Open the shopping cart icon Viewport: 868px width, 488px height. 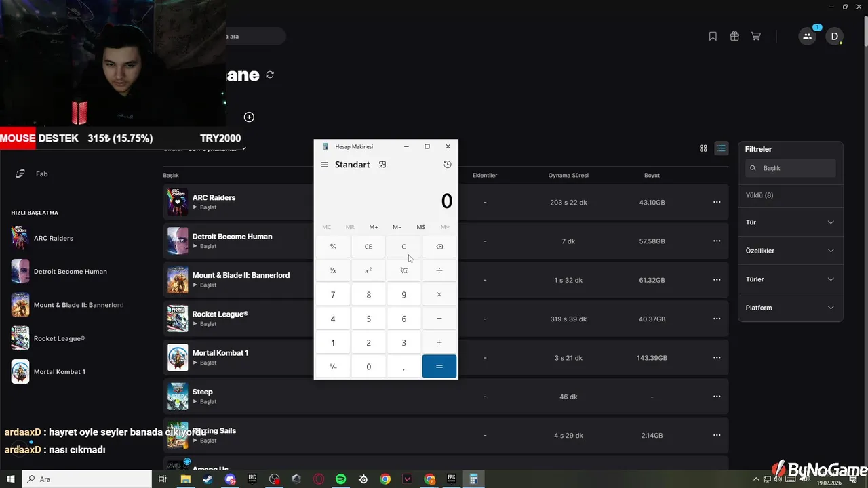pos(755,37)
